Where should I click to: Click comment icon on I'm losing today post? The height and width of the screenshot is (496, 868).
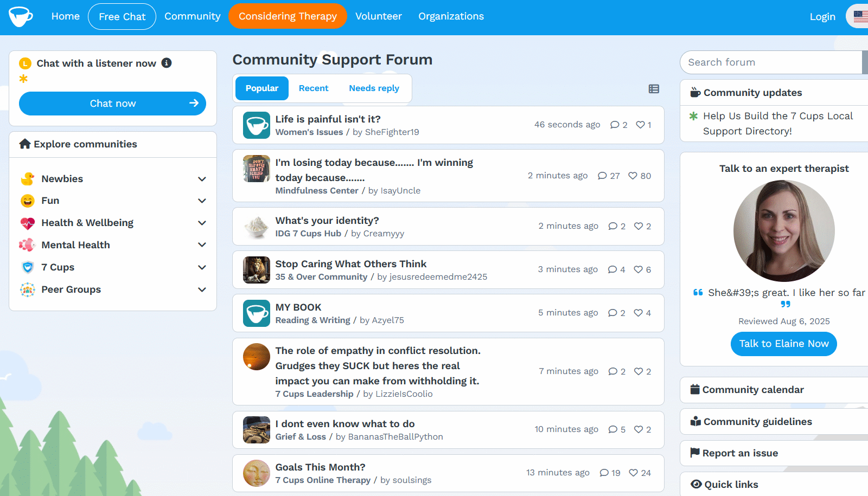click(x=602, y=176)
